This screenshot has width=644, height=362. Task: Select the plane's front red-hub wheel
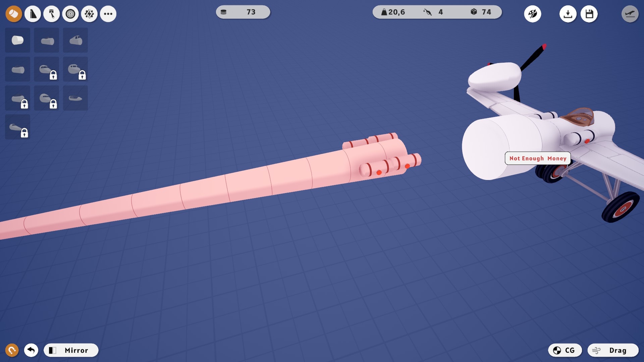click(x=621, y=208)
